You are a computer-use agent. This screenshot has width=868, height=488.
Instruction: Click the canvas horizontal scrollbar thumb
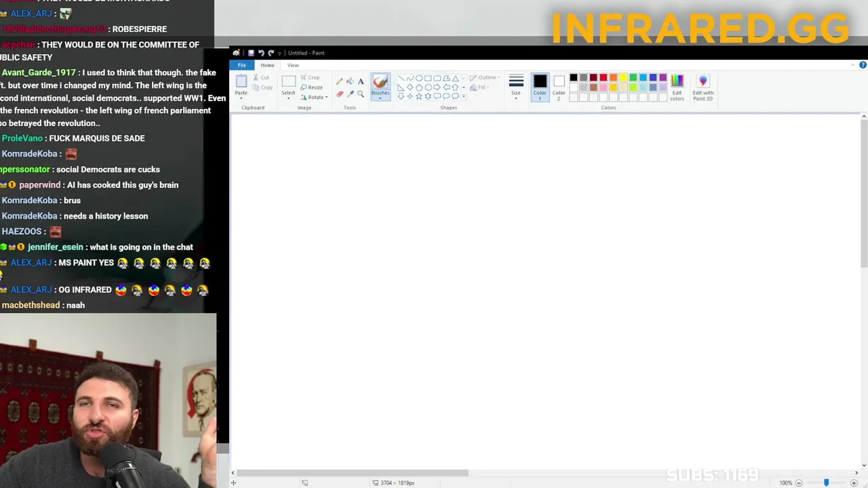[353, 472]
